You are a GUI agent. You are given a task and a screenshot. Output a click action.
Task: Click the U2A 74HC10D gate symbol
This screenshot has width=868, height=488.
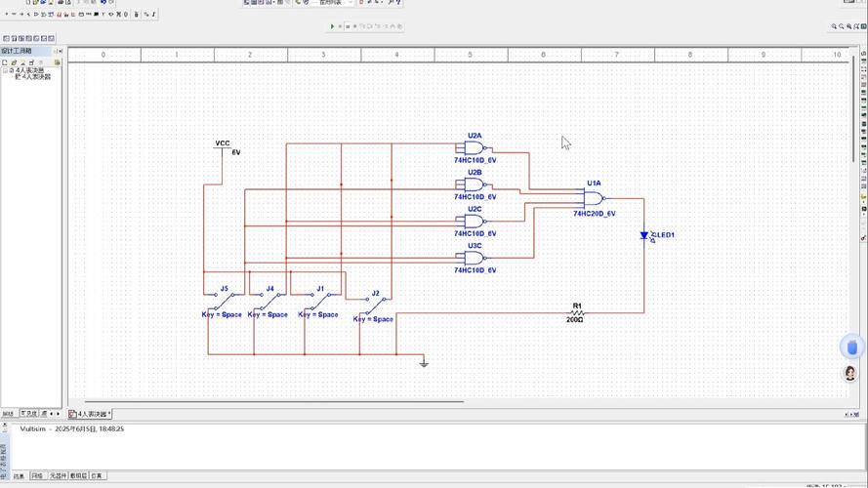[x=475, y=148]
